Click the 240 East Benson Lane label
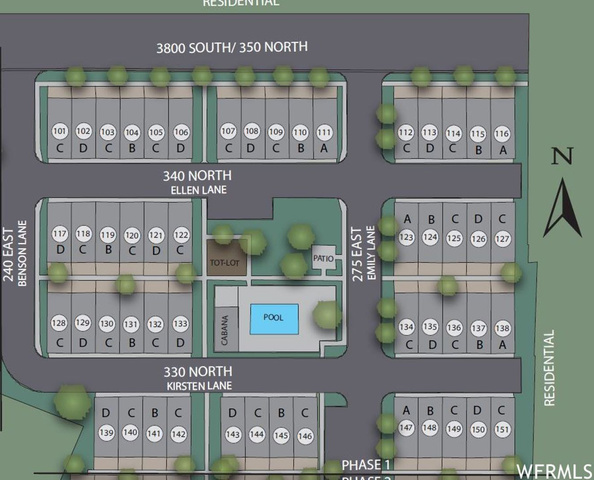The height and width of the screenshot is (480, 594). coord(15,253)
